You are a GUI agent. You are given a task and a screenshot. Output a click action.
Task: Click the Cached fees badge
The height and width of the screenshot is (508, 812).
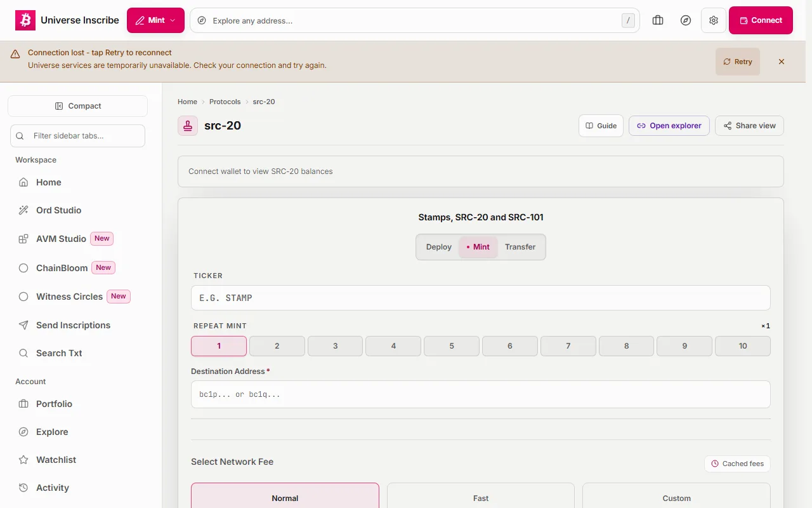[737, 464]
